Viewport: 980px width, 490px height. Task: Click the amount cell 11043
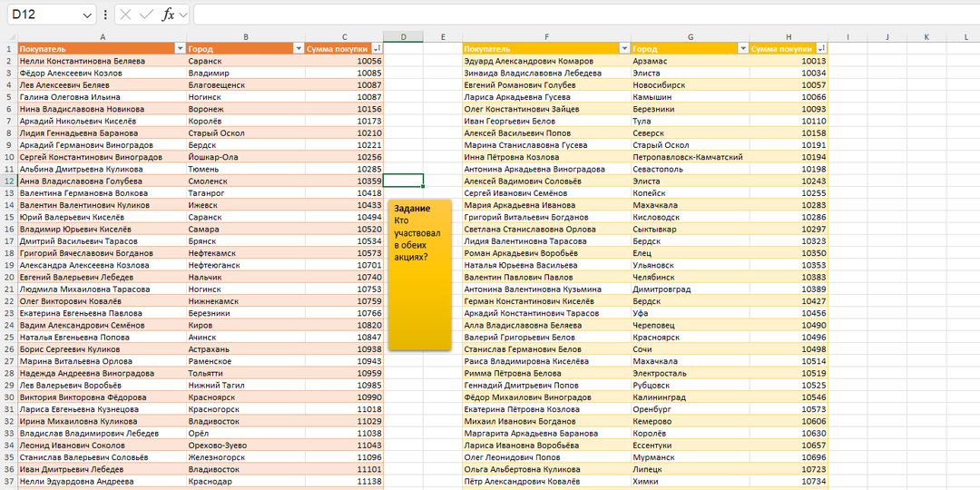(x=345, y=445)
